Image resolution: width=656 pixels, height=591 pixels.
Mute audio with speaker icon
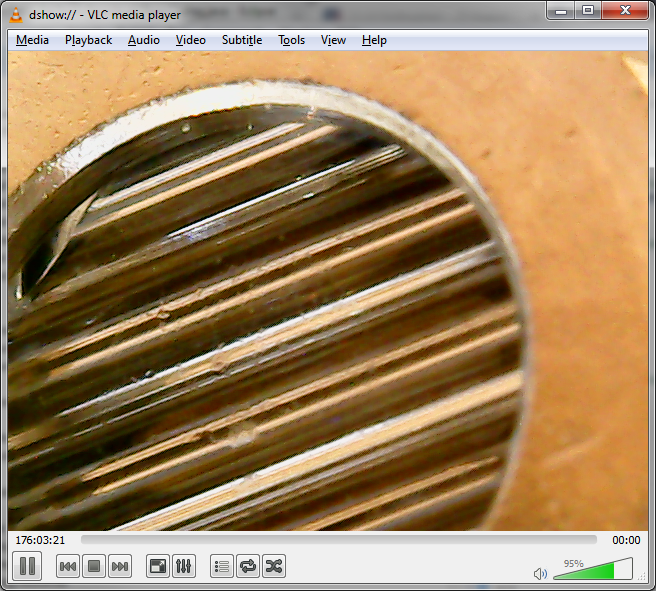[x=540, y=573]
